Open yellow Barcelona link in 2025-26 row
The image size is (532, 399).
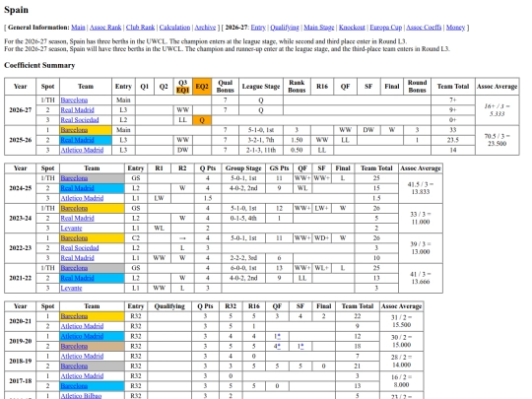click(74, 130)
